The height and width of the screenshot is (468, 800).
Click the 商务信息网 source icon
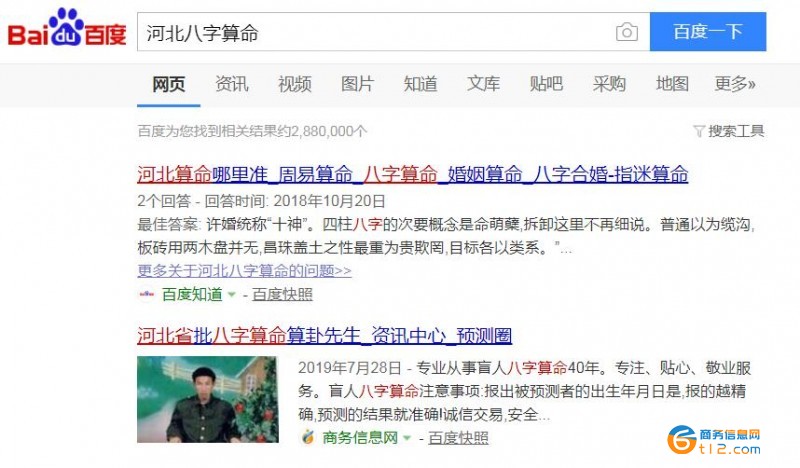308,437
